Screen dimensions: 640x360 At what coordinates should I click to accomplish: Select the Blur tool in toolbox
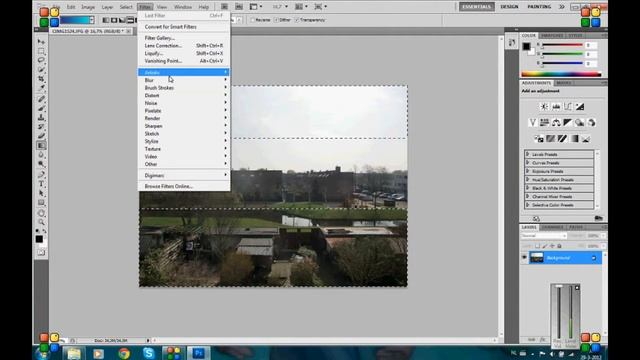coord(41,155)
